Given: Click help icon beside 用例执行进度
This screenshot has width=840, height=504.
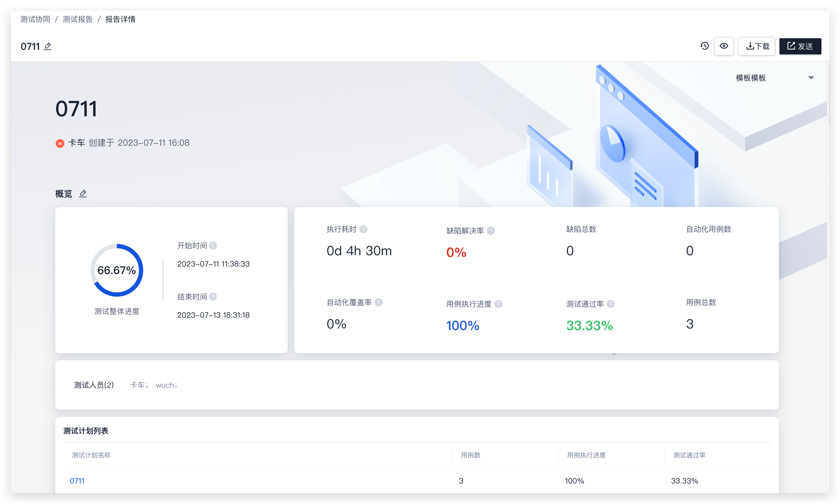Looking at the screenshot, I should pos(498,304).
